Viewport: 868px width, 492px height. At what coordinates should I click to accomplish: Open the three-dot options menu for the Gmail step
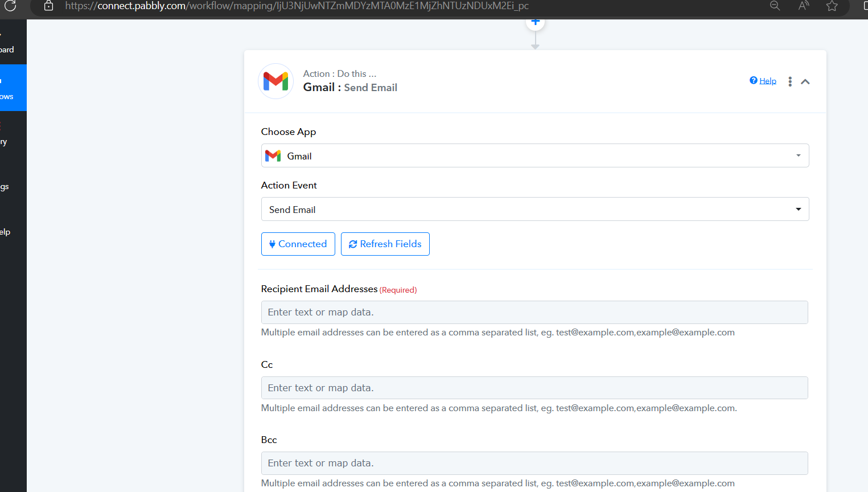(790, 81)
